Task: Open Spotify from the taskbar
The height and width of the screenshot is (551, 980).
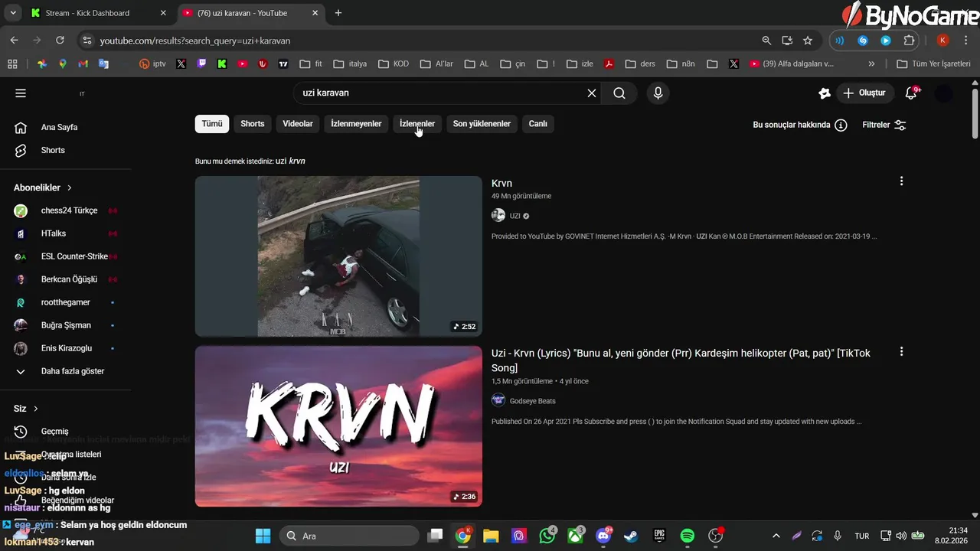Action: (688, 536)
